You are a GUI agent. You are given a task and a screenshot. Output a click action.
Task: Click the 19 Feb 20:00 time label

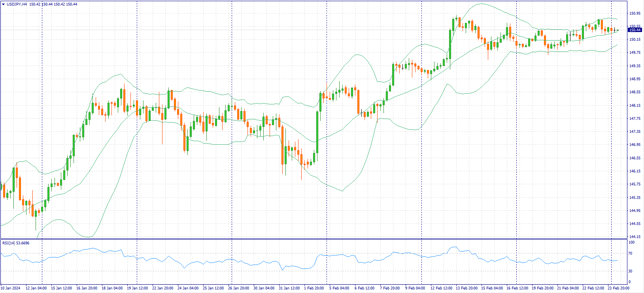(x=542, y=288)
